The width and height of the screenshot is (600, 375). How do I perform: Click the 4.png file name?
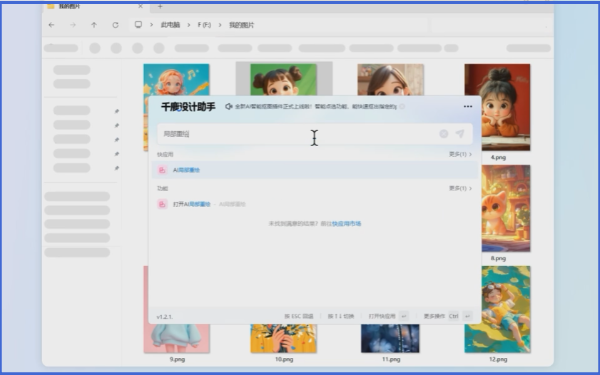click(498, 157)
